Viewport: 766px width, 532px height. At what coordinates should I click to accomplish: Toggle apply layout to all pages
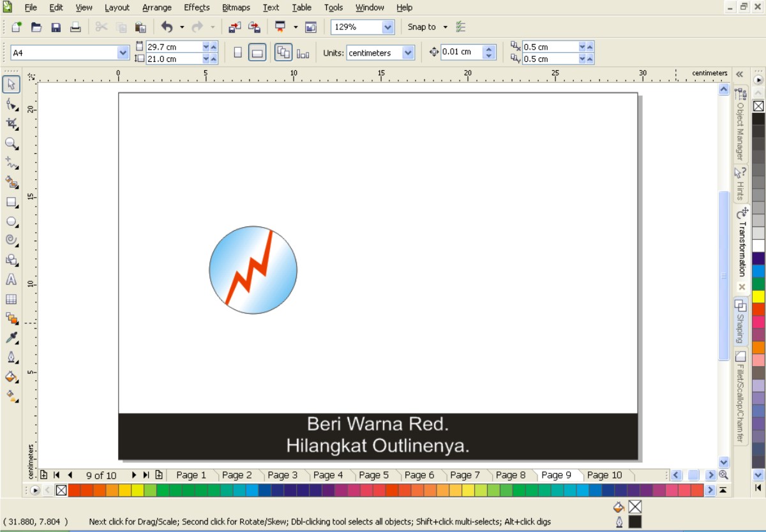pyautogui.click(x=283, y=53)
